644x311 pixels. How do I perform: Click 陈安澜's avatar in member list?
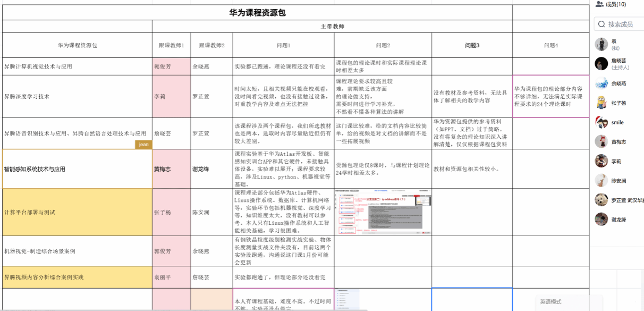point(601,181)
